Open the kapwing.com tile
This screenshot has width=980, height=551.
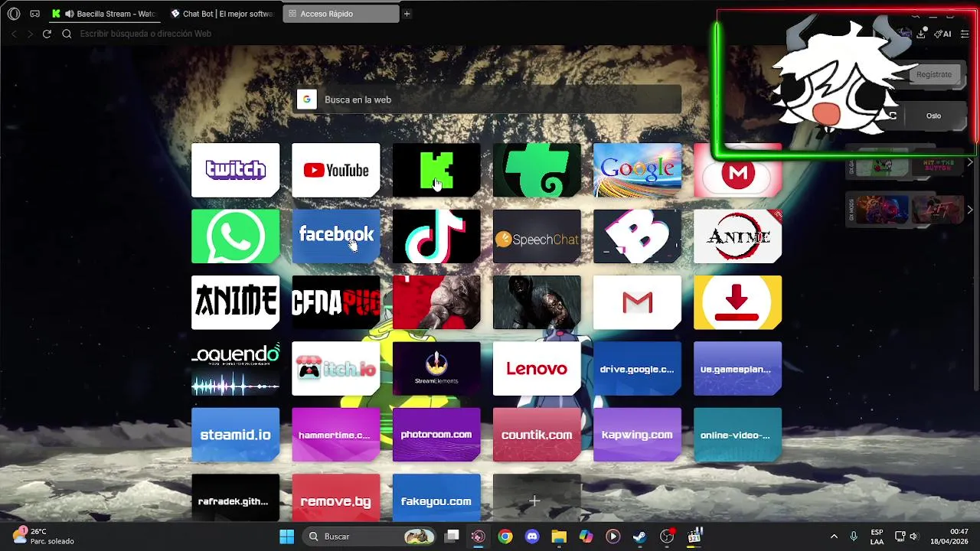[637, 435]
